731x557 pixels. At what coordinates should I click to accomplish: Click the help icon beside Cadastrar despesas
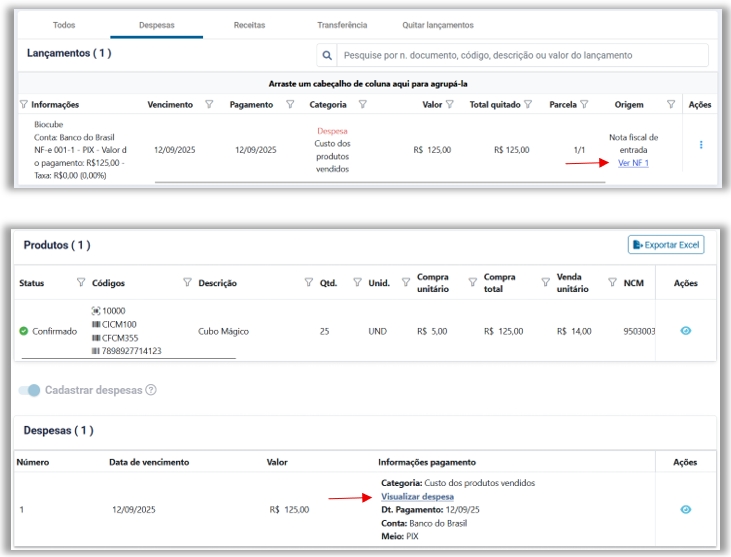[x=151, y=390]
